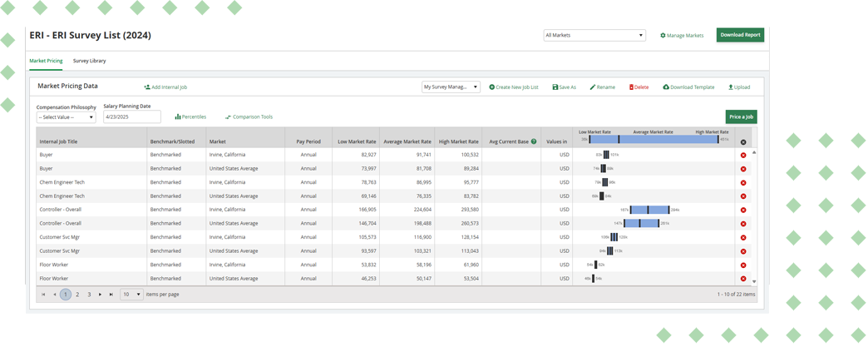Remove Customer Svc Mgr Irvine row
Screen dimensions: 868x347
point(743,237)
